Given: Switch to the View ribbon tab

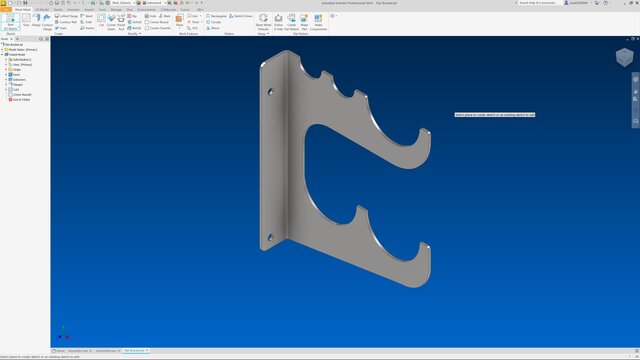Looking at the screenshot, I should [129, 9].
